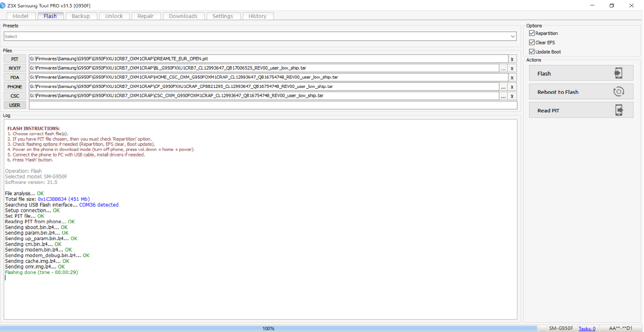Click the 'Sending sboot.bin.lz4' log line

(x=36, y=227)
